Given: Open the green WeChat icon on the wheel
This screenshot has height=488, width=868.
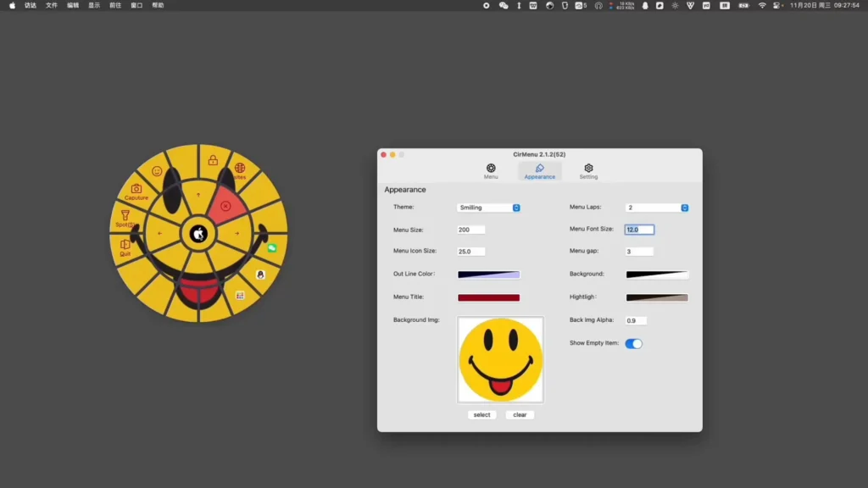Looking at the screenshot, I should click(x=273, y=248).
